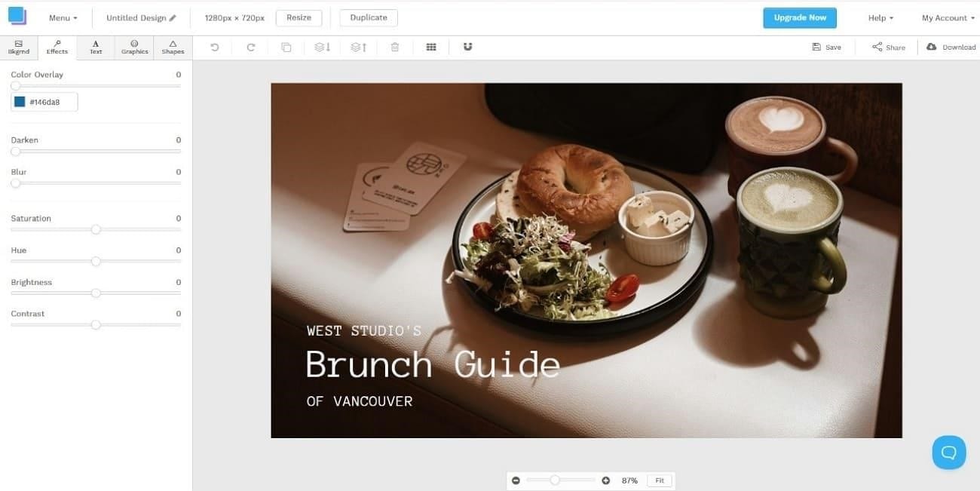Click the copy layer icon
The image size is (980, 491).
pyautogui.click(x=286, y=47)
